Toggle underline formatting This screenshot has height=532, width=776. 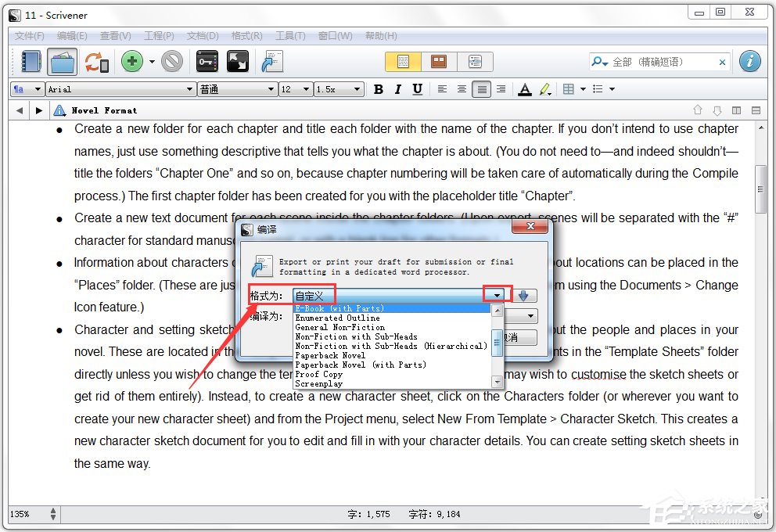click(417, 89)
